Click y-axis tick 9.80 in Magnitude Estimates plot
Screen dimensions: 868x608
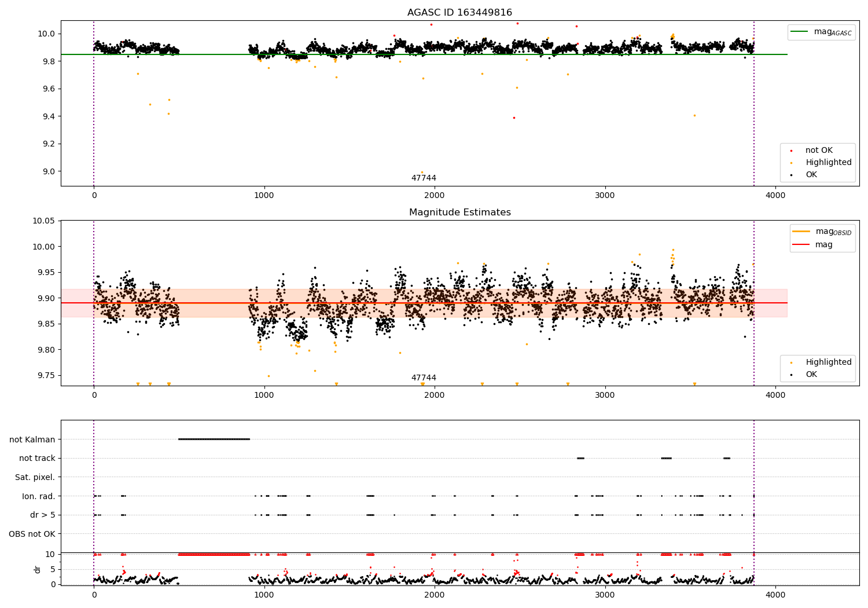[x=46, y=350]
